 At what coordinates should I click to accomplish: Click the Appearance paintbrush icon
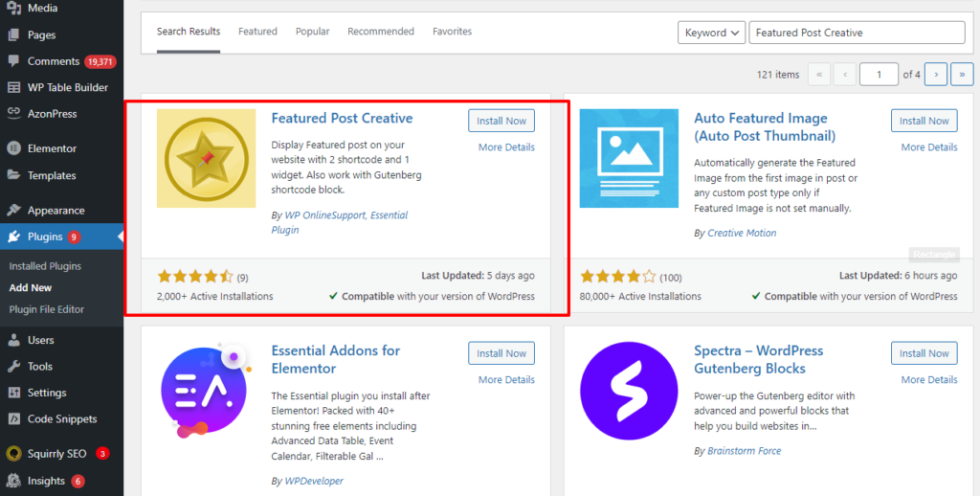pyautogui.click(x=13, y=210)
